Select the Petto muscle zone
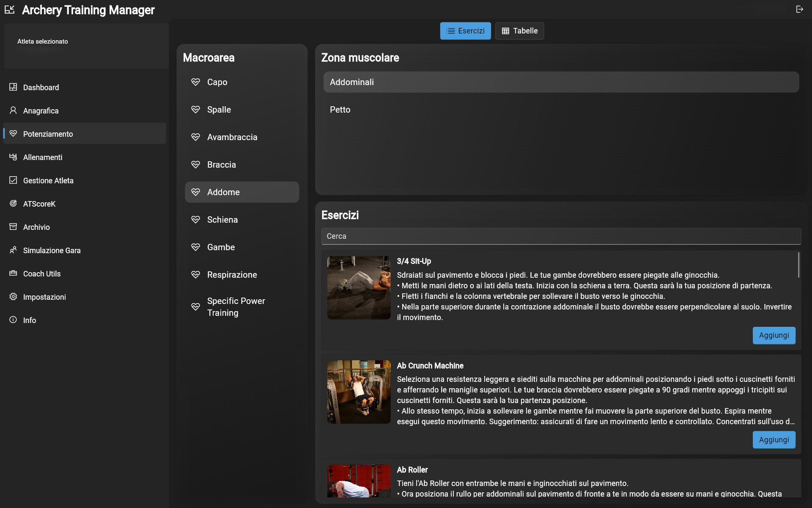The height and width of the screenshot is (508, 812). point(561,110)
